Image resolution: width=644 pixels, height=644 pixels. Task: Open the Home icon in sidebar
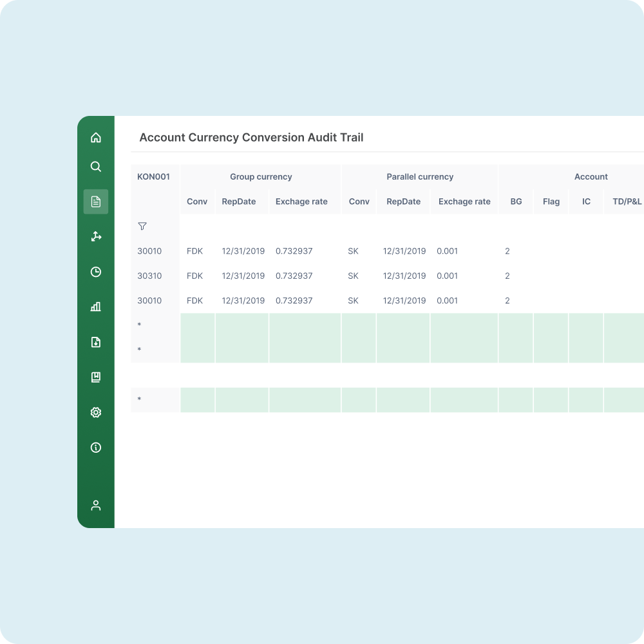click(96, 137)
